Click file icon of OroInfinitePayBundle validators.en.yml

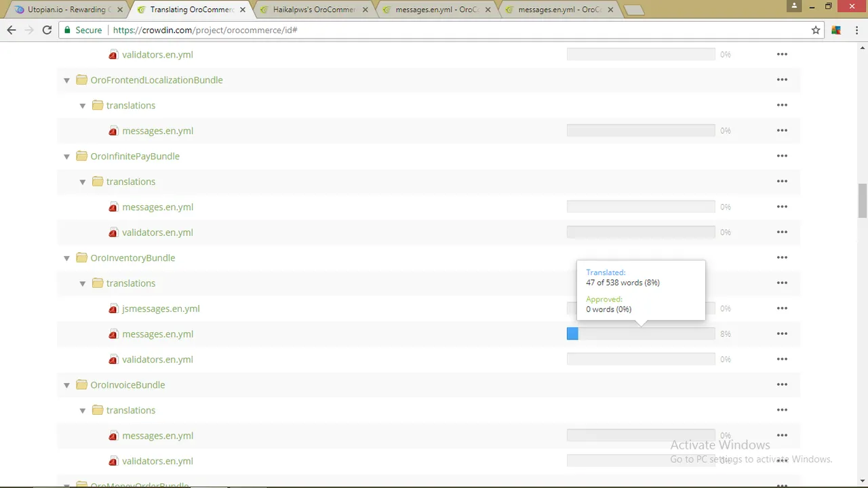(x=113, y=232)
